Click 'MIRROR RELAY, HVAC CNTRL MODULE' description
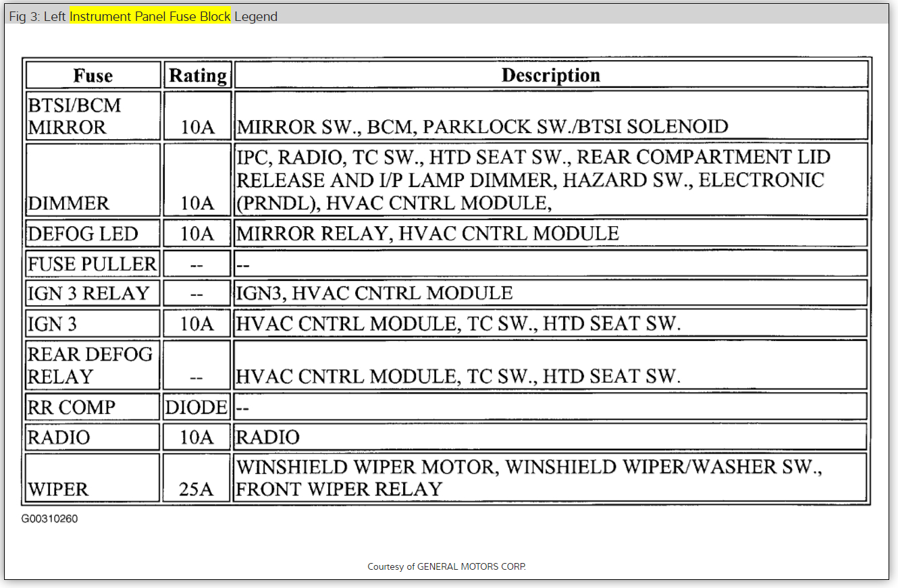Image resolution: width=898 pixels, height=588 pixels. pyautogui.click(x=427, y=234)
